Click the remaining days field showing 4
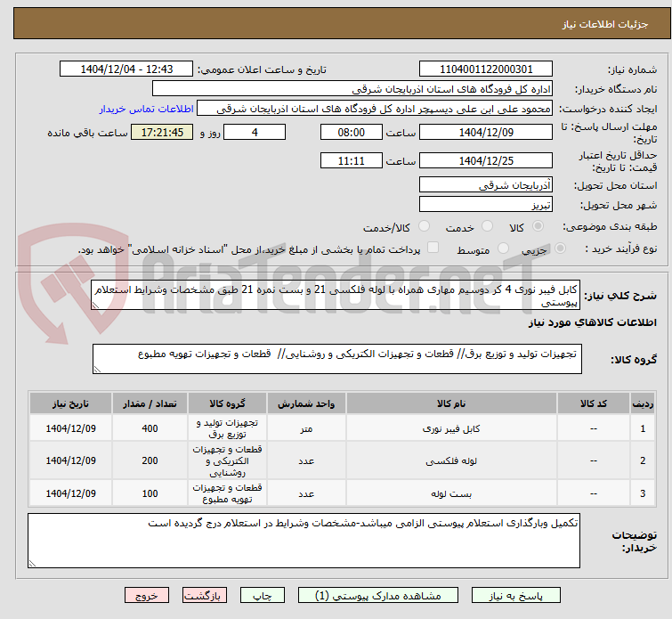This screenshot has width=672, height=619. pyautogui.click(x=255, y=132)
